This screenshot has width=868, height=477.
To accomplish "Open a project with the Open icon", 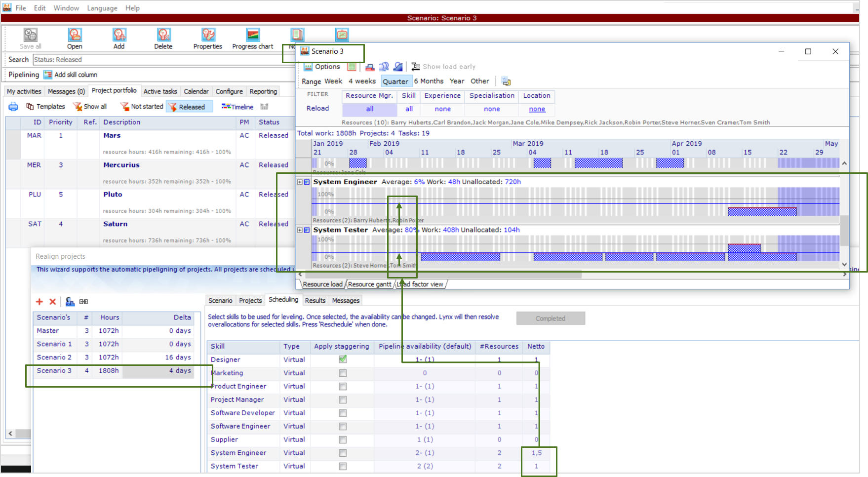I will 75,35.
